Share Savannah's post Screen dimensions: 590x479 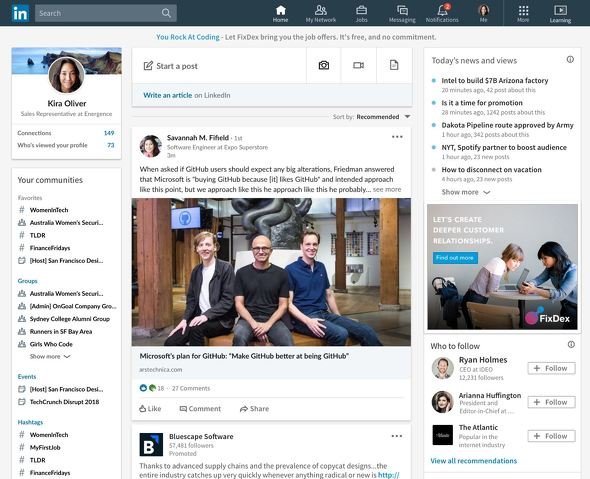(254, 409)
